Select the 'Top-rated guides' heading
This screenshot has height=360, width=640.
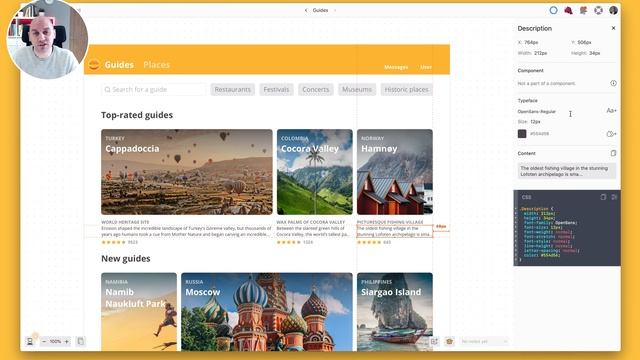(137, 115)
